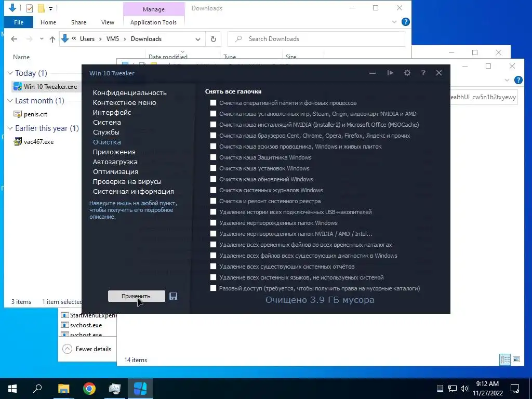Click the Search Downloads field

coord(316,39)
